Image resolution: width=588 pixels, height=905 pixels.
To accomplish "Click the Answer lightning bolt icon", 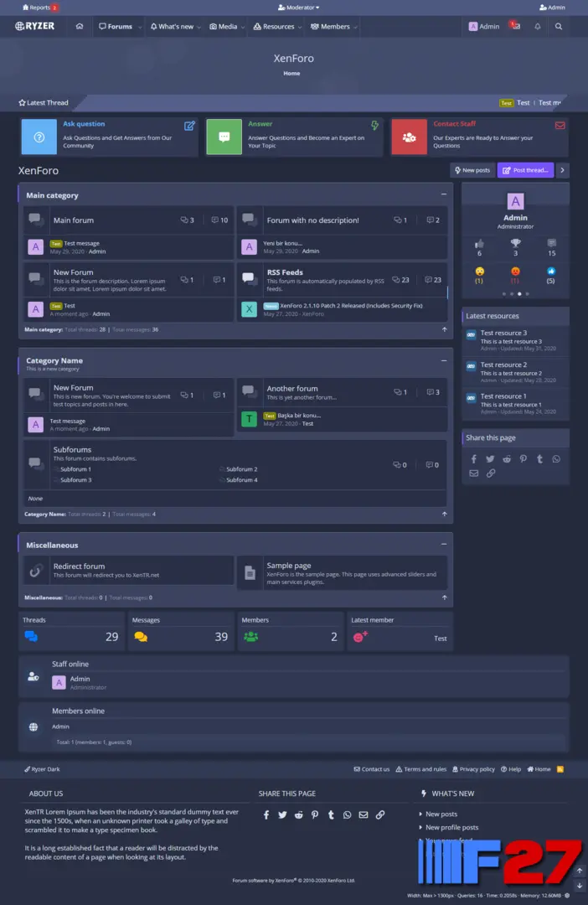I will pyautogui.click(x=375, y=125).
